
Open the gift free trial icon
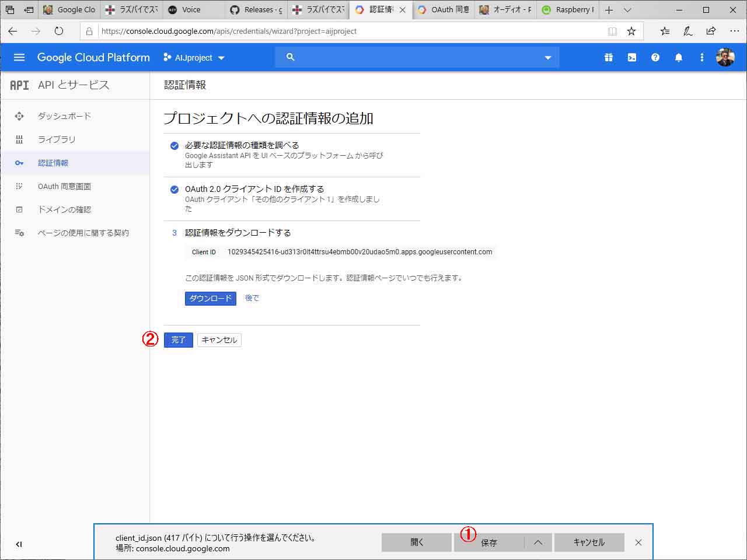(x=609, y=57)
